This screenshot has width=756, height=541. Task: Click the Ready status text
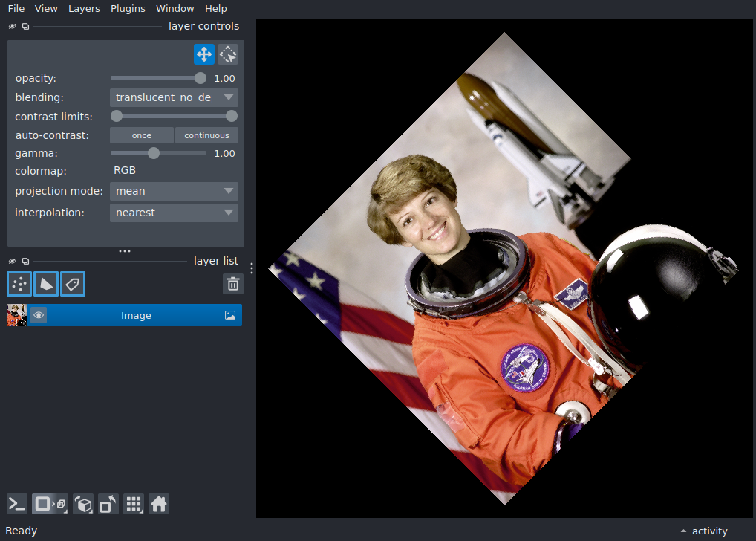tap(22, 531)
